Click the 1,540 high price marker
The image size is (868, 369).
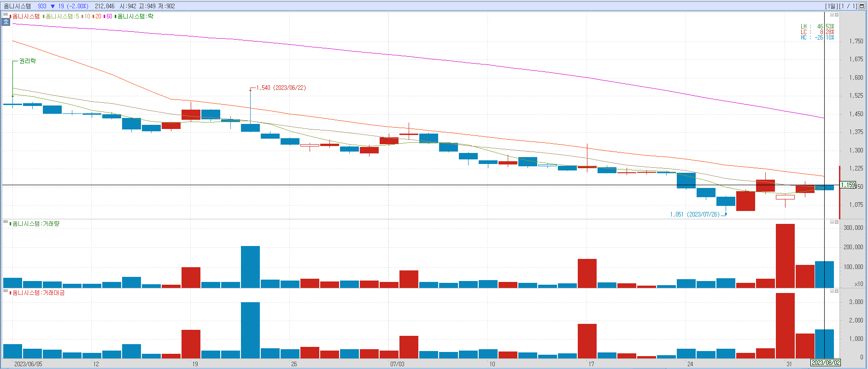coord(281,88)
